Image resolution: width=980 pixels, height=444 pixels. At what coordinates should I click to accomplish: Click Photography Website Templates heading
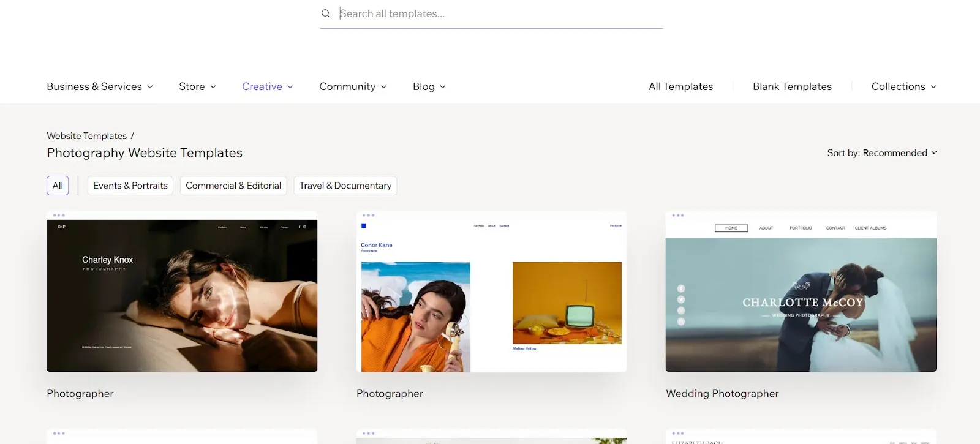pos(145,153)
